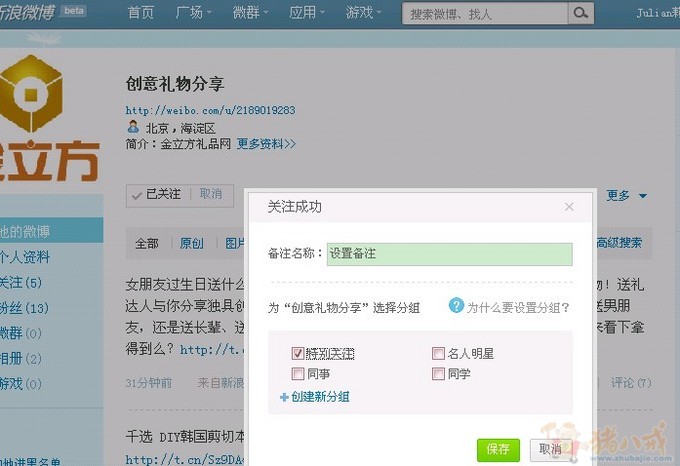Click the 更多资料>> link

click(266, 143)
